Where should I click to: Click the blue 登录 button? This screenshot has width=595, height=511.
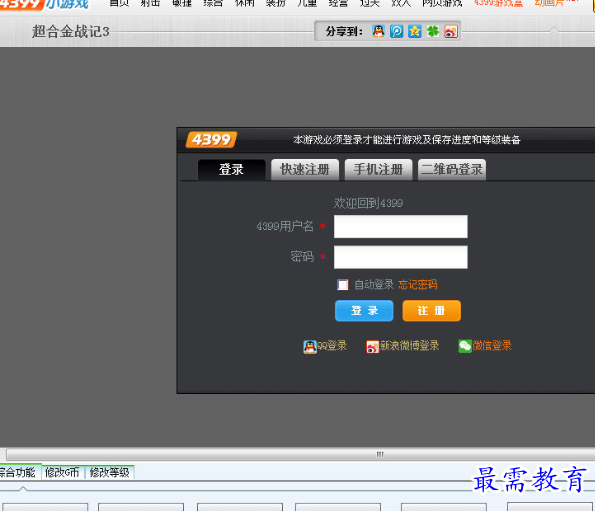coord(364,311)
